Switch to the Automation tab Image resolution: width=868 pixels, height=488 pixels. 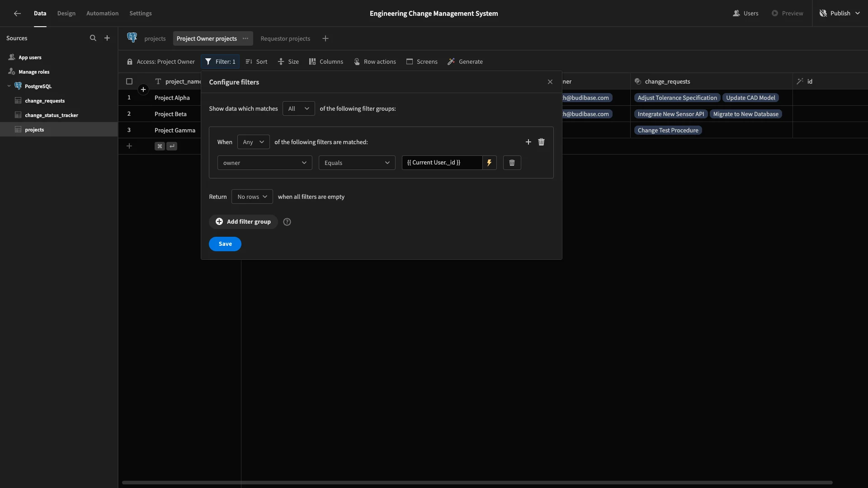[x=103, y=14]
